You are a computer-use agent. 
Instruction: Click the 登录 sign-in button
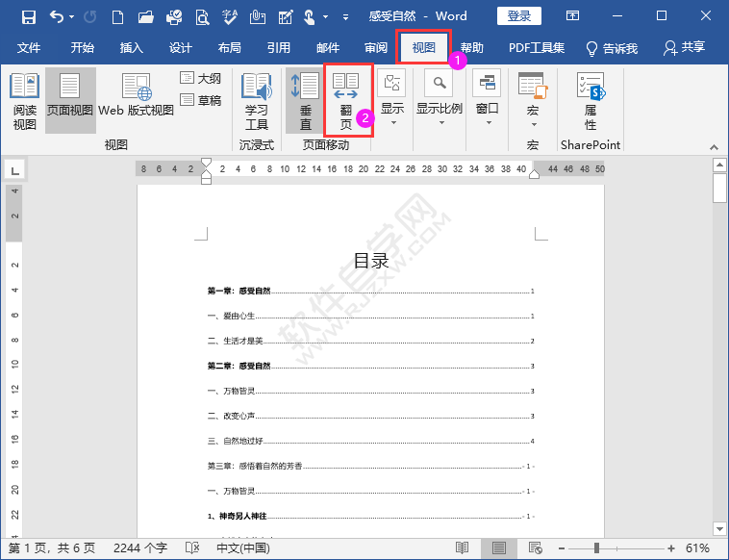(x=518, y=16)
